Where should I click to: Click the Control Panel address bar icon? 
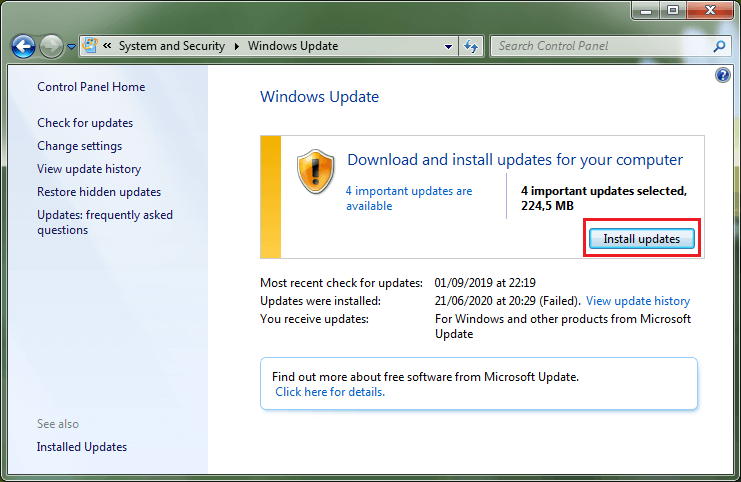[90, 46]
